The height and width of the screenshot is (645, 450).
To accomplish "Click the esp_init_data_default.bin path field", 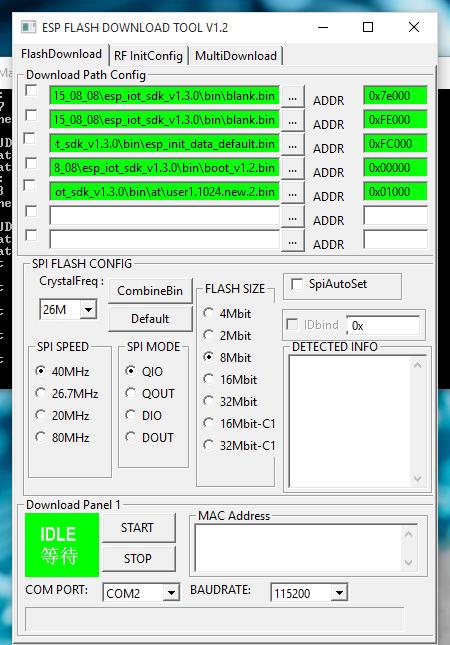I will [x=165, y=144].
